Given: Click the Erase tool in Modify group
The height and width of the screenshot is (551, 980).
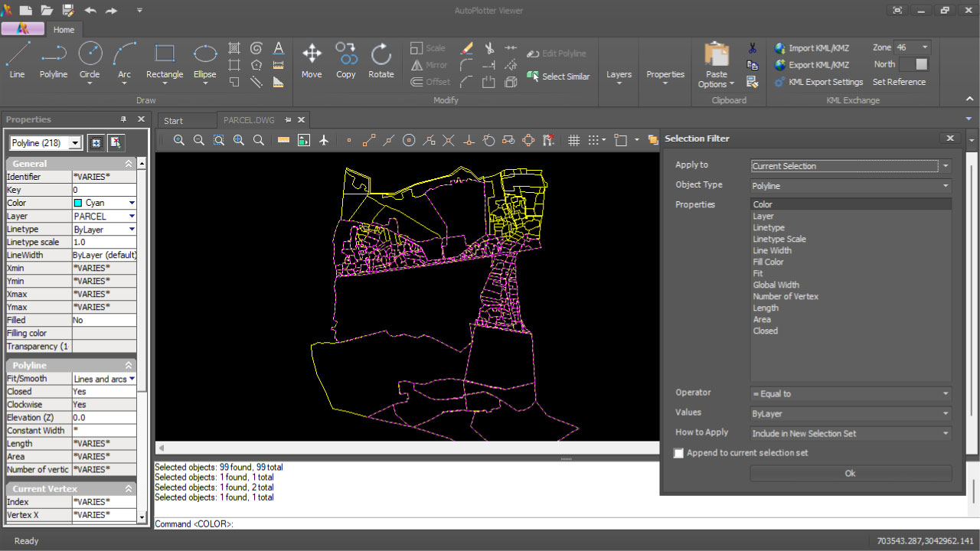Looking at the screenshot, I should coord(466,47).
